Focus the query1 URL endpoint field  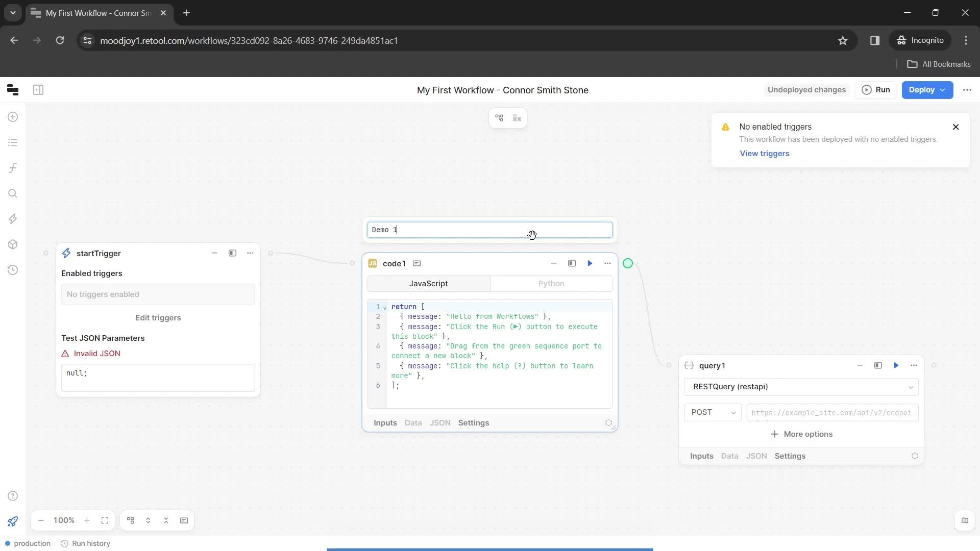point(832,413)
